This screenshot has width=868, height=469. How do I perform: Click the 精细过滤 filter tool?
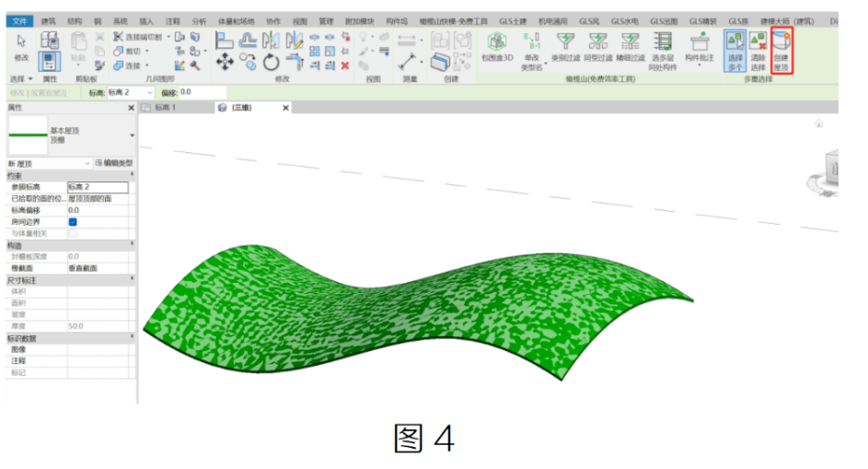point(630,47)
